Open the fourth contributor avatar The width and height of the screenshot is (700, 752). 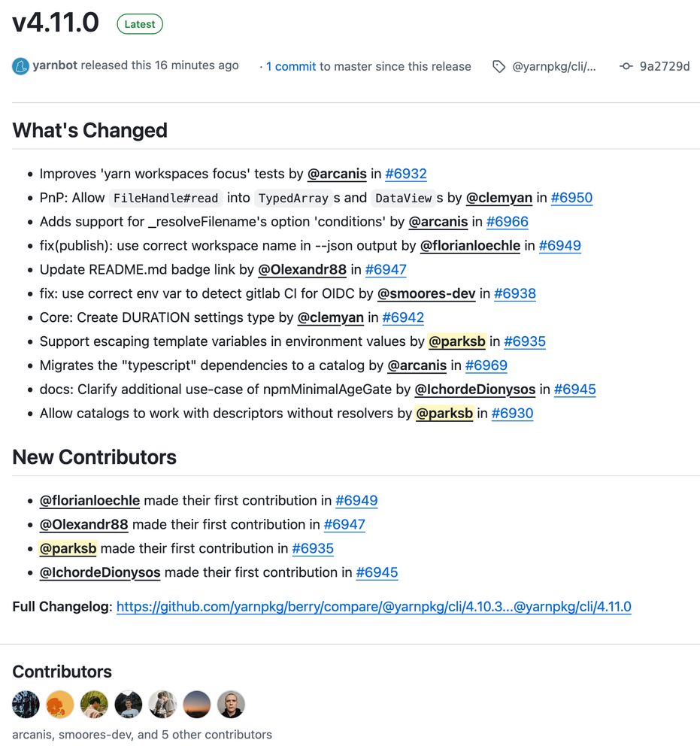[x=129, y=705]
